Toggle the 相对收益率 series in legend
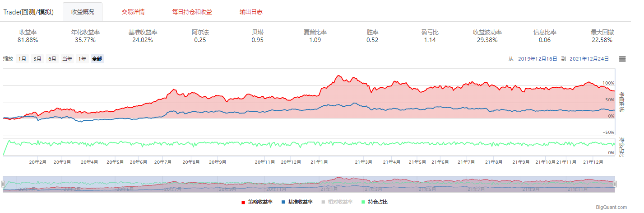 340,202
